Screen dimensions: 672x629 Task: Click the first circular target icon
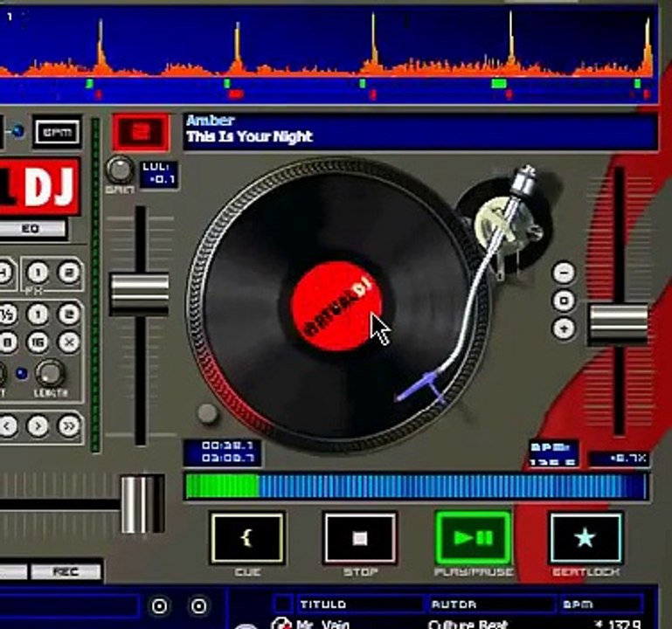(159, 606)
